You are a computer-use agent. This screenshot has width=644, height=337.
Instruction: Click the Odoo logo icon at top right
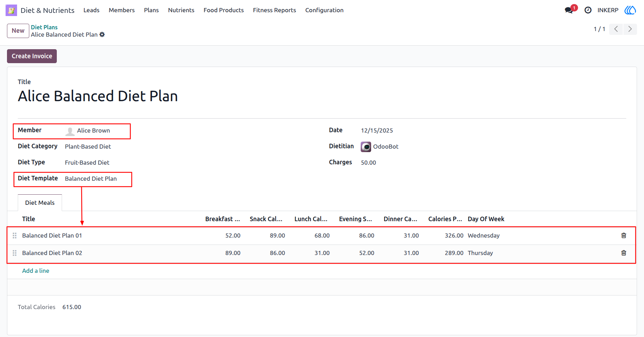click(x=630, y=10)
